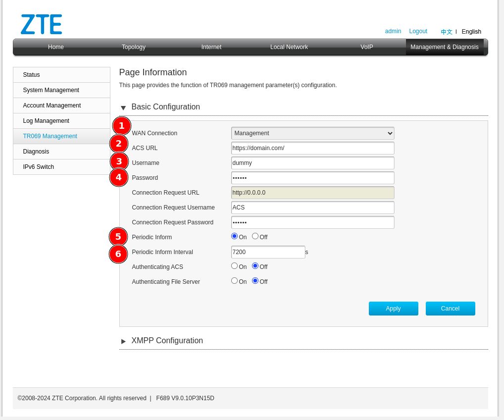Open the WAN Connection dropdown

click(x=312, y=133)
